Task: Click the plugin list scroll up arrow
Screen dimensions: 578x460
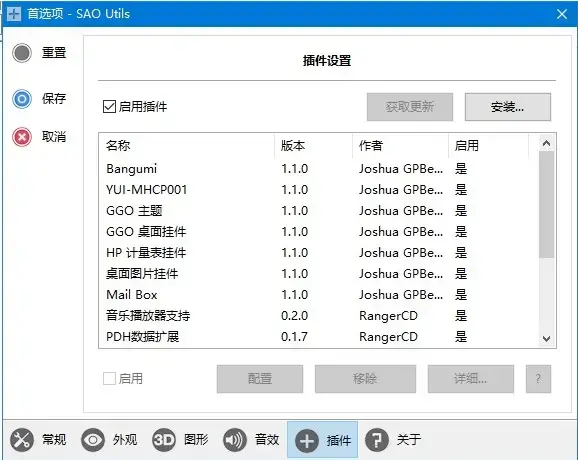Action: coord(547,143)
